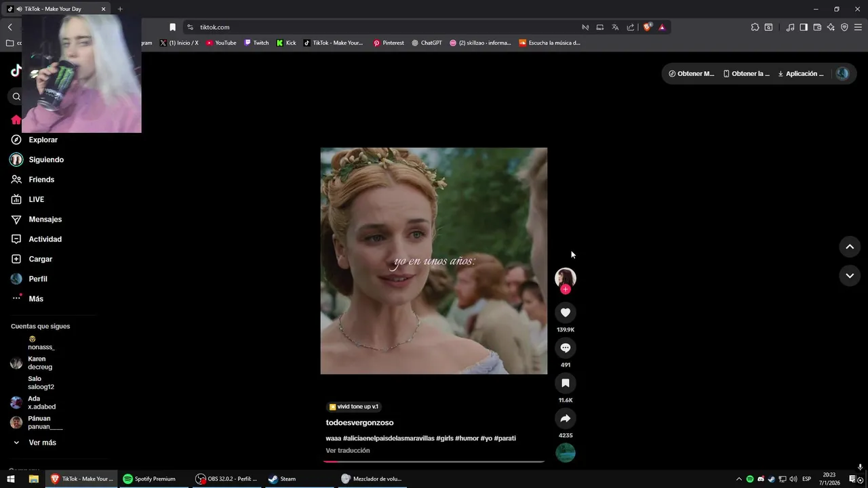The image size is (868, 488).
Task: Open followed account Salo saloog12
Action: (x=41, y=383)
